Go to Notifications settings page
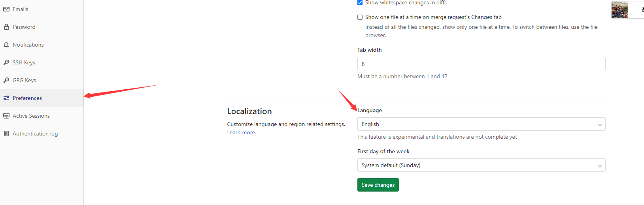Viewport: 644px width, 205px height. (x=28, y=45)
